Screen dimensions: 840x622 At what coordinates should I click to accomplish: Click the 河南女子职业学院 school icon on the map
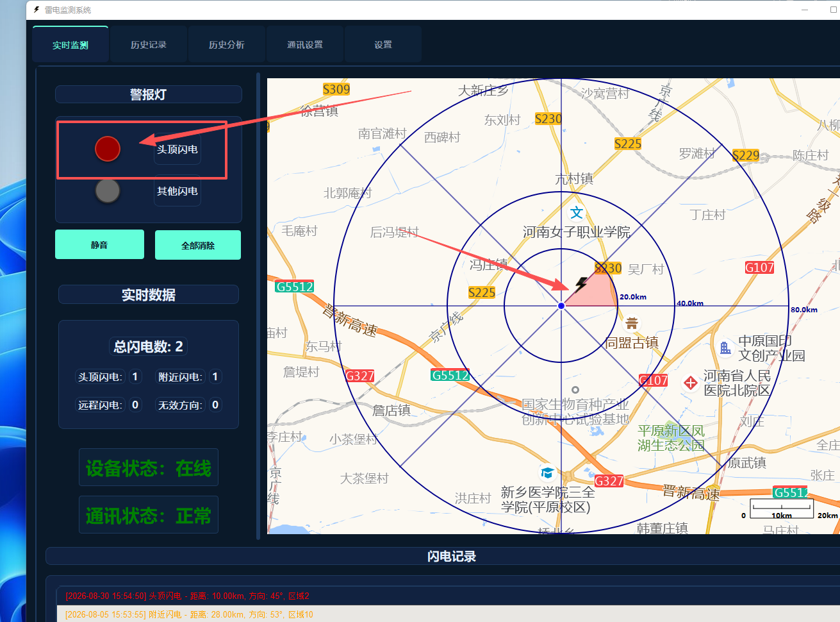pos(577,212)
